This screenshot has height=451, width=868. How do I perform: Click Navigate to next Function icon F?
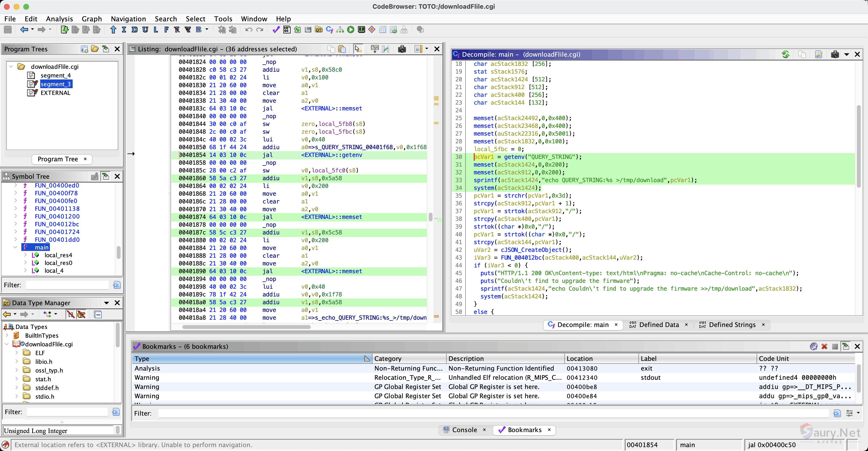166,30
